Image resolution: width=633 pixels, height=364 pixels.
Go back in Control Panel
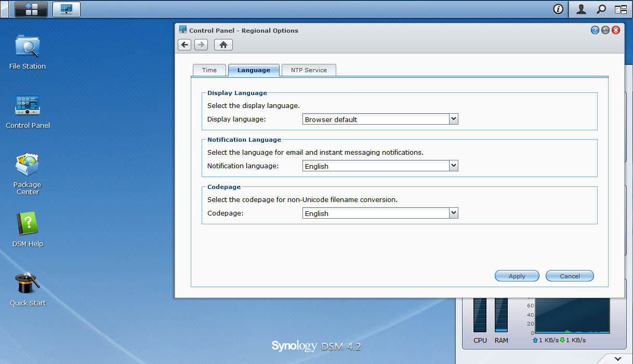click(184, 45)
